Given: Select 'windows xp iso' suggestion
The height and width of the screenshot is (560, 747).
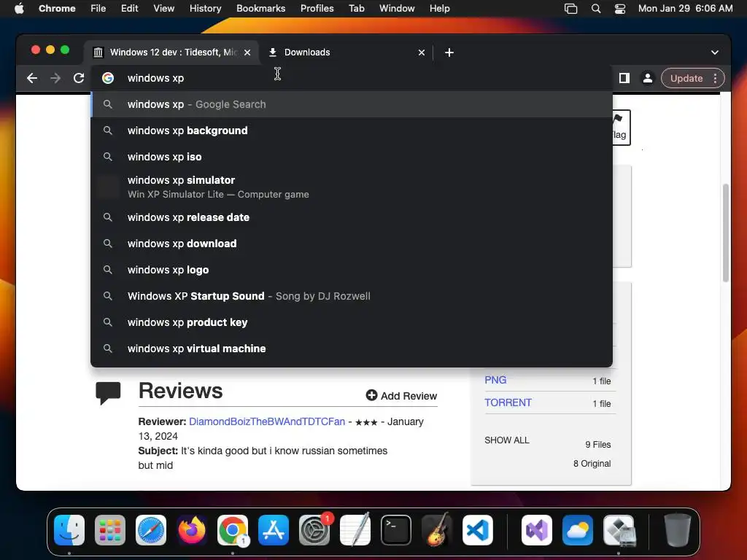Looking at the screenshot, I should (x=352, y=157).
